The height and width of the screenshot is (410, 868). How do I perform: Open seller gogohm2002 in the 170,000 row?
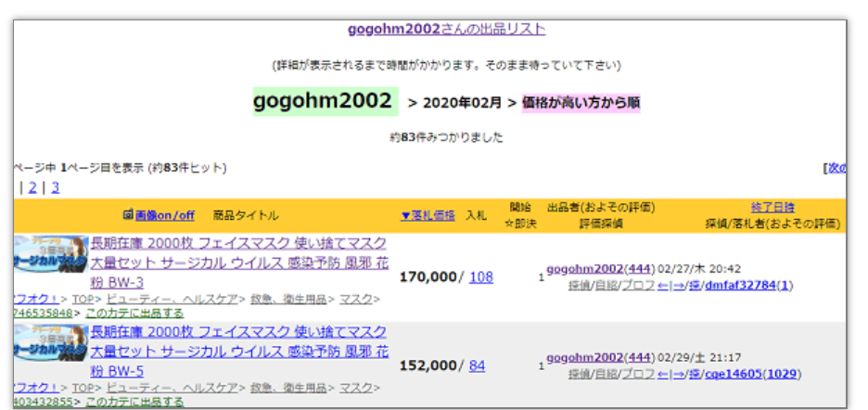point(584,269)
